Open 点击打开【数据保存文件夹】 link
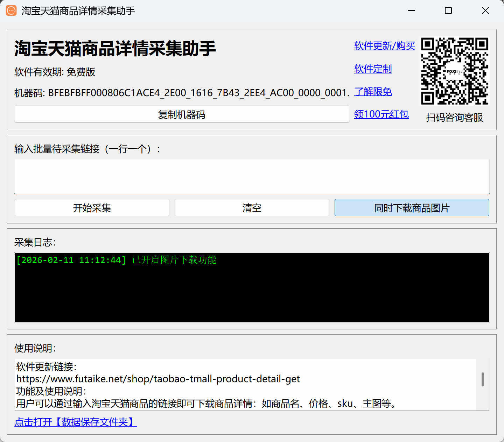The image size is (504, 442). pyautogui.click(x=76, y=422)
